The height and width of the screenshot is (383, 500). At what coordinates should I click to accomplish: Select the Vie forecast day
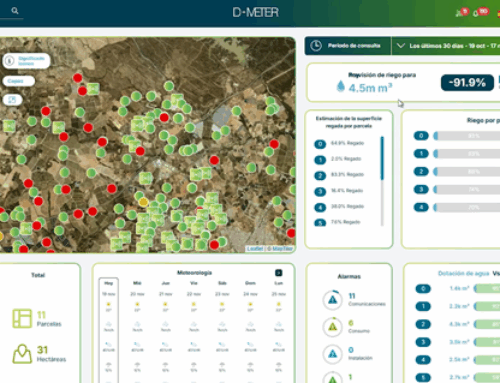(x=194, y=283)
